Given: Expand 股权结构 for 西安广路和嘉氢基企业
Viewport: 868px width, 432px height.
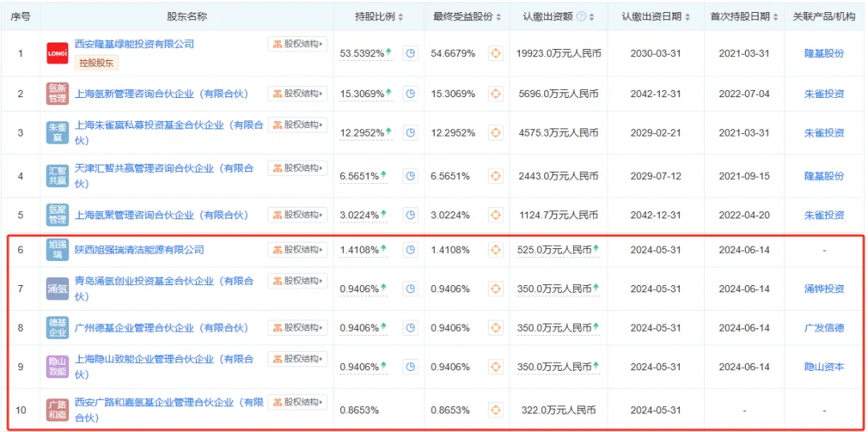Looking at the screenshot, I should [x=297, y=402].
